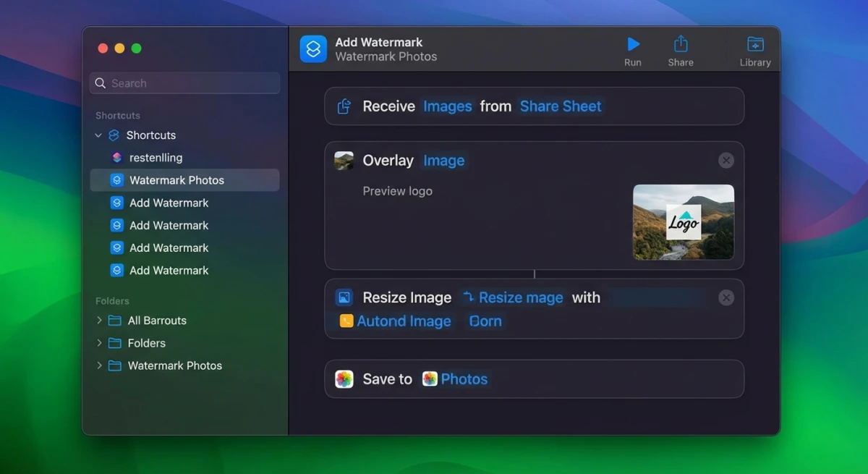868x474 pixels.
Task: Click the empty field after 'with'
Action: tap(657, 297)
